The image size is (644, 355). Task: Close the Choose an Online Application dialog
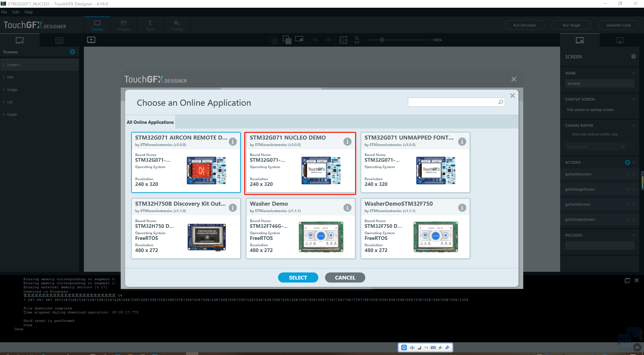pos(512,96)
